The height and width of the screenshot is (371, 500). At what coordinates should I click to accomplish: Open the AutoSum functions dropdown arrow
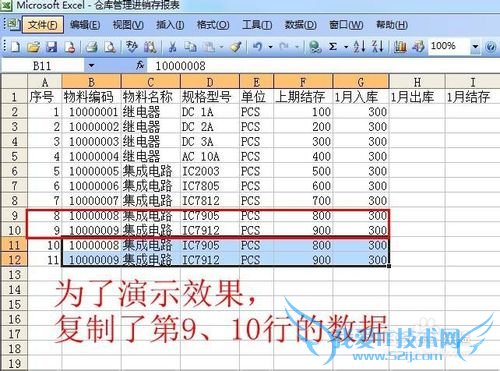click(x=346, y=47)
